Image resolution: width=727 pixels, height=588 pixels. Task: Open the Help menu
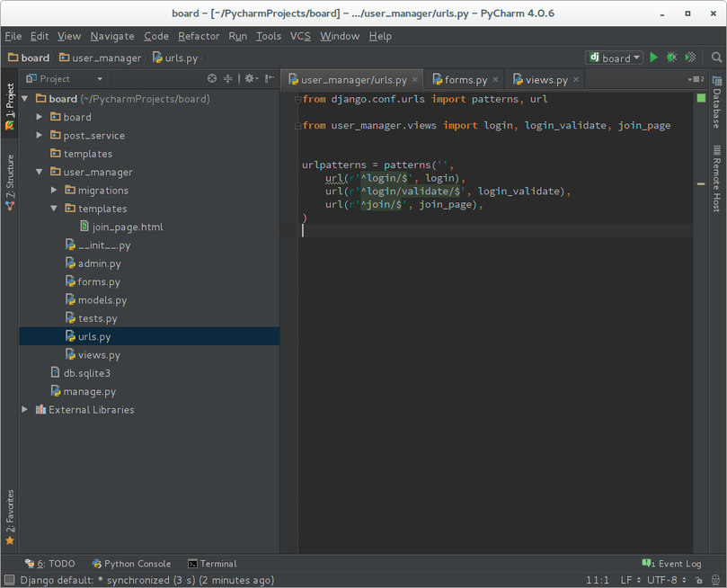point(380,36)
